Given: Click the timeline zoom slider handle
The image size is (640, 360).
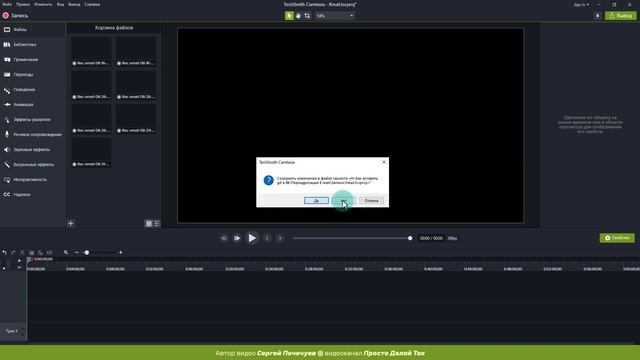Looking at the screenshot, I should pos(87,253).
